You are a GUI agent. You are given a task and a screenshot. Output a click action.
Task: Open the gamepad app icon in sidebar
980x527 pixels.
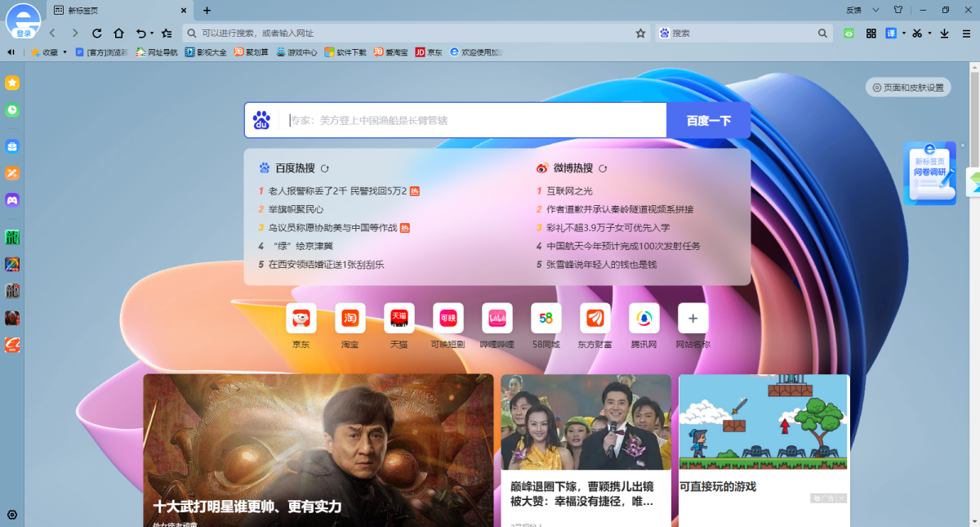click(x=11, y=200)
